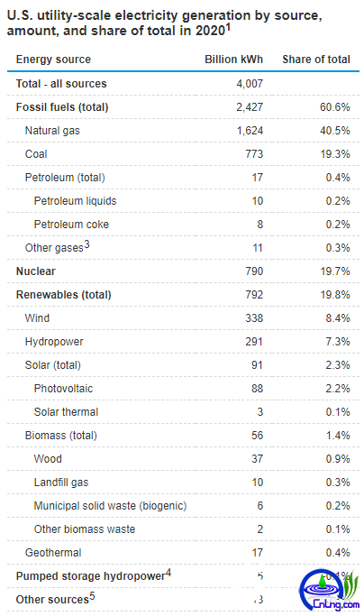Click footnote 3 beside Other gases
This screenshot has width=364, height=616.
[86, 244]
